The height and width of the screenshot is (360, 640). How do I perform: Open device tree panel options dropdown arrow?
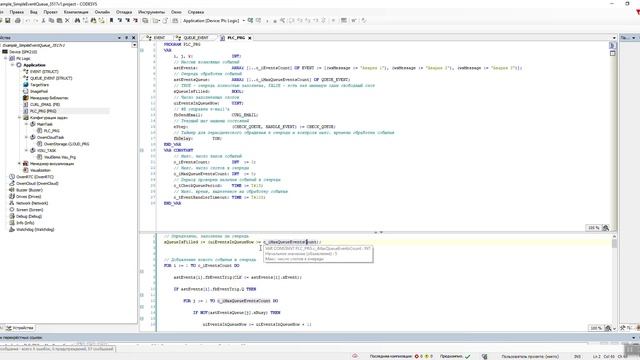tap(119, 38)
